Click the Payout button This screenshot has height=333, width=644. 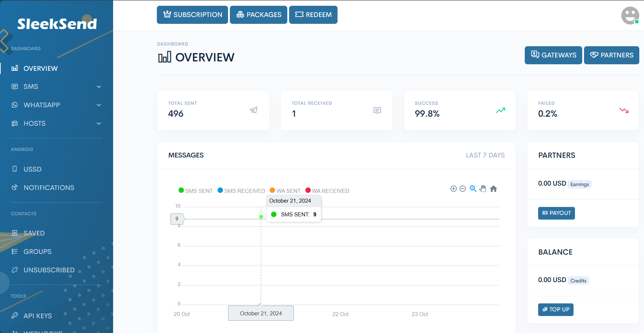tap(557, 213)
